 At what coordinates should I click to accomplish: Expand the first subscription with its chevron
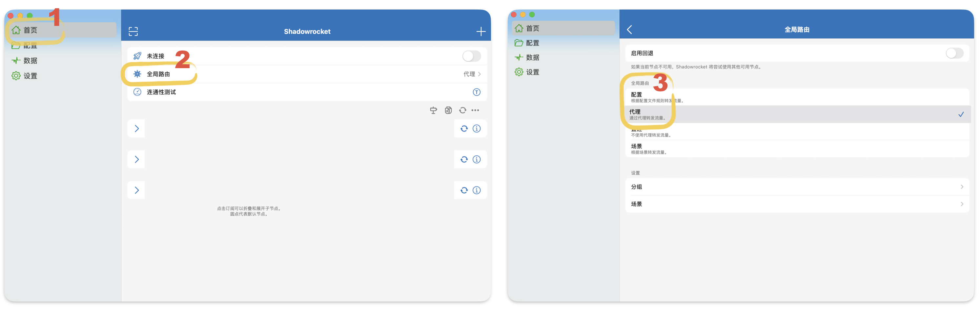click(x=136, y=129)
